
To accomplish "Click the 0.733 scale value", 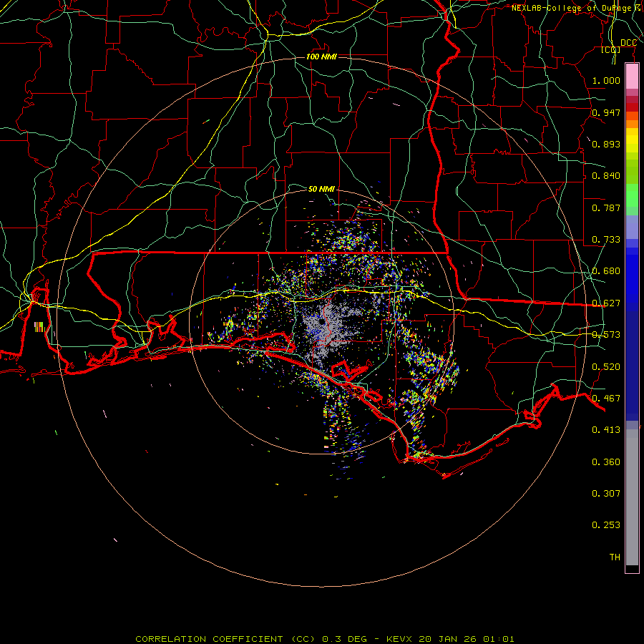I will tap(606, 240).
